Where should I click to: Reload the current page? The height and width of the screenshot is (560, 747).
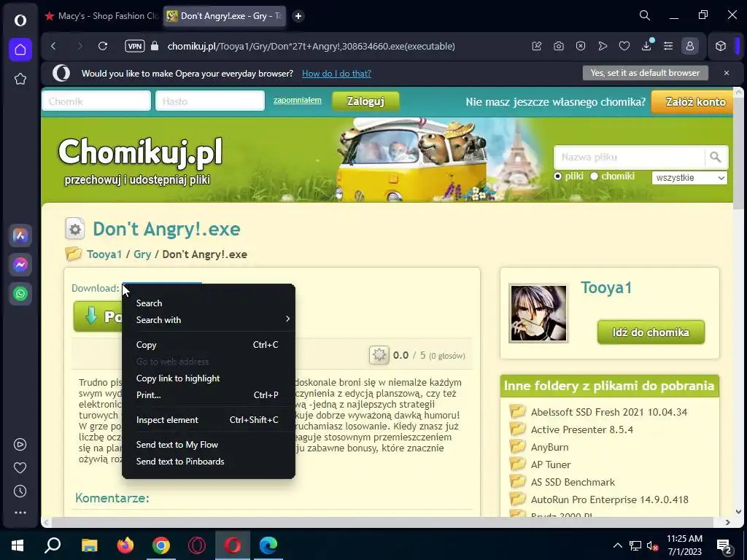102,46
